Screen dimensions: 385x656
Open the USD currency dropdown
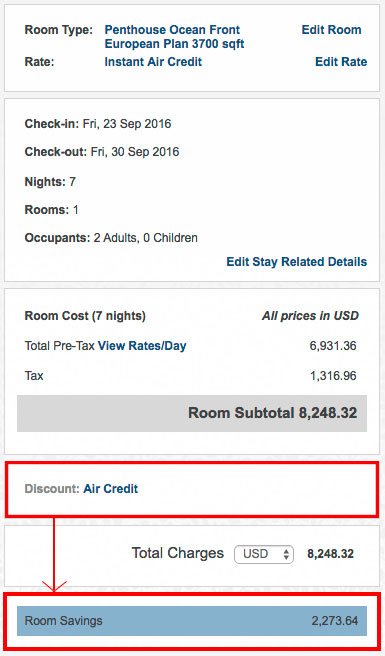(x=264, y=554)
